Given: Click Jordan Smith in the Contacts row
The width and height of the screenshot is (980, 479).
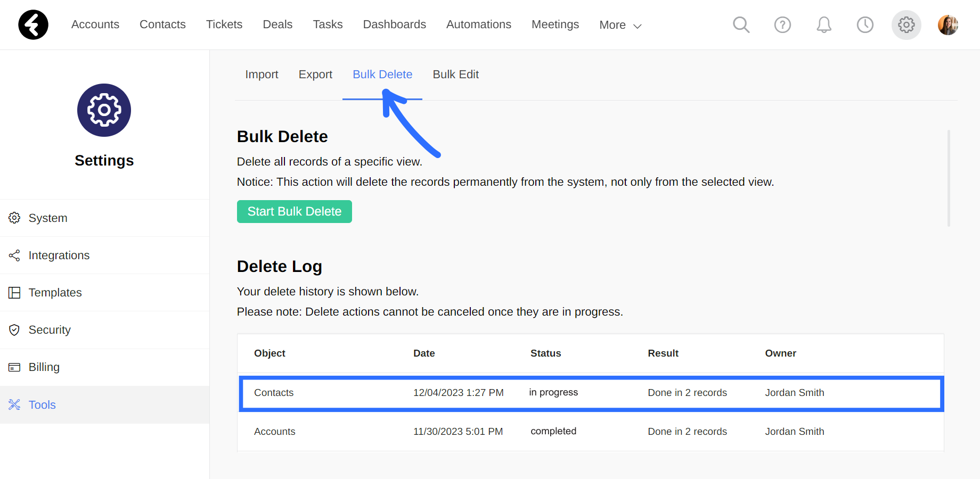Looking at the screenshot, I should (794, 393).
